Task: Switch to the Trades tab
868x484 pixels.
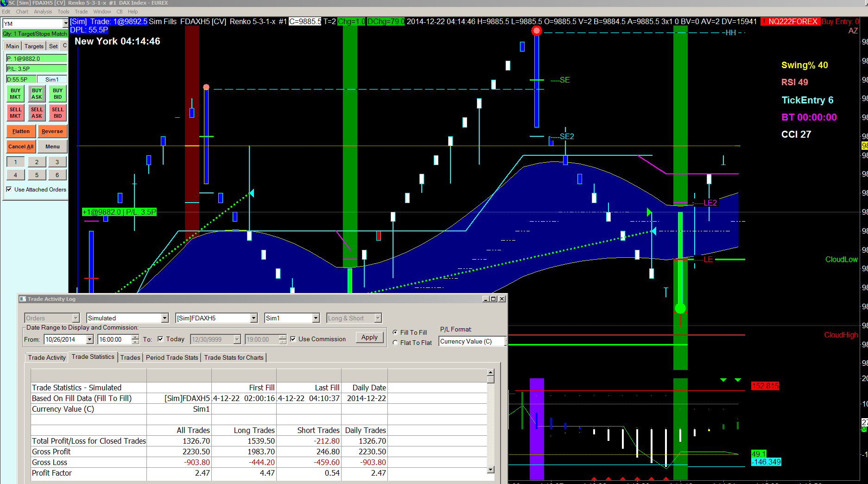Action: click(x=130, y=357)
